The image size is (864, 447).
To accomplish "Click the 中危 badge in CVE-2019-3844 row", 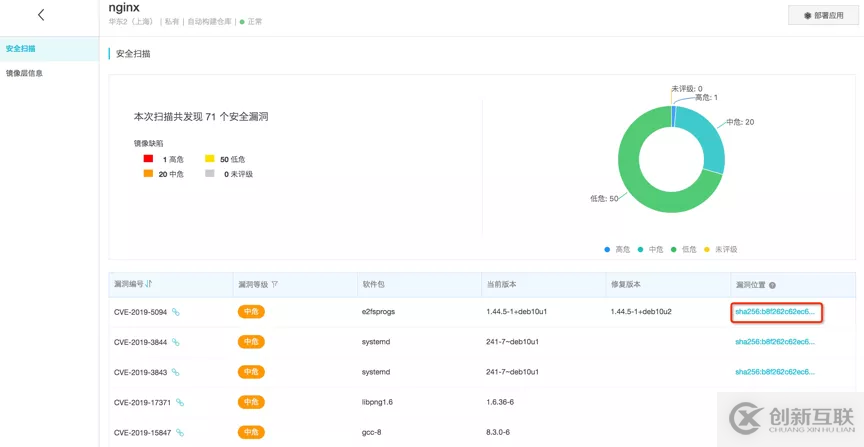I will 251,342.
